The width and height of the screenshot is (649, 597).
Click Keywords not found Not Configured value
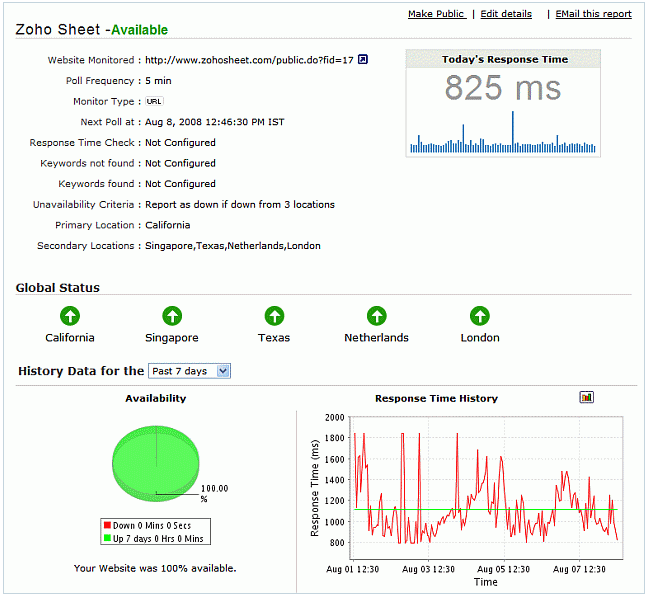[x=180, y=164]
